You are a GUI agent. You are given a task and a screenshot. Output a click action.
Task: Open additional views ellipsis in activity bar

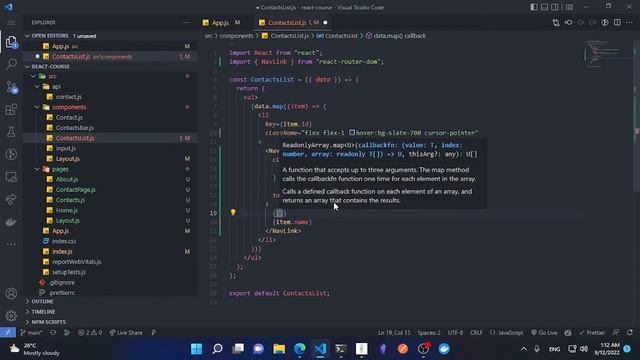point(11,244)
